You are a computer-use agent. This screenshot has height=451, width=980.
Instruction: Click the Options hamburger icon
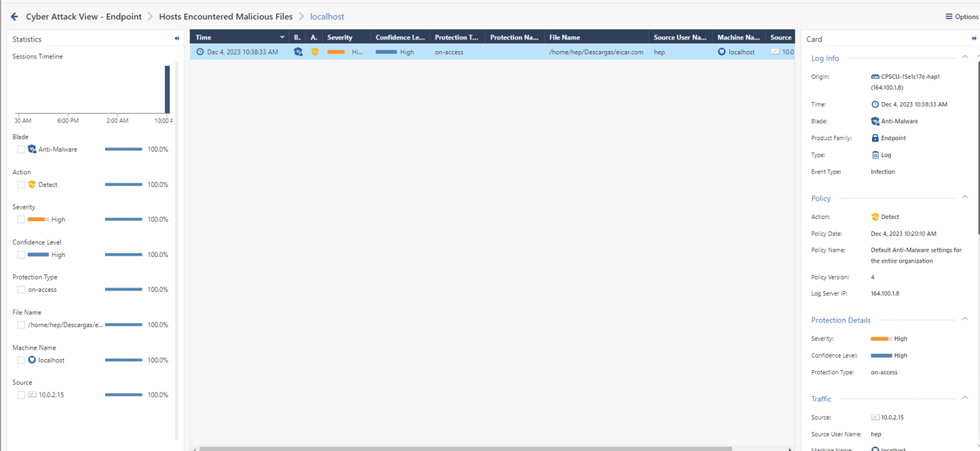[x=949, y=16]
